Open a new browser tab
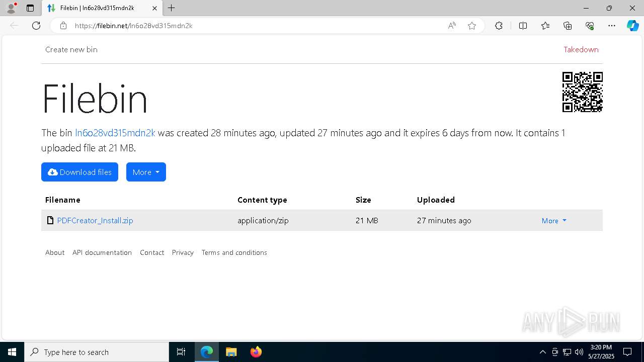The width and height of the screenshot is (644, 362). pyautogui.click(x=172, y=8)
